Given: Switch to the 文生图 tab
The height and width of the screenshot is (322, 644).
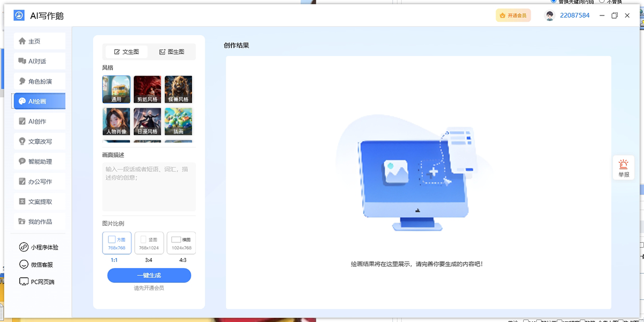Looking at the screenshot, I should point(127,52).
